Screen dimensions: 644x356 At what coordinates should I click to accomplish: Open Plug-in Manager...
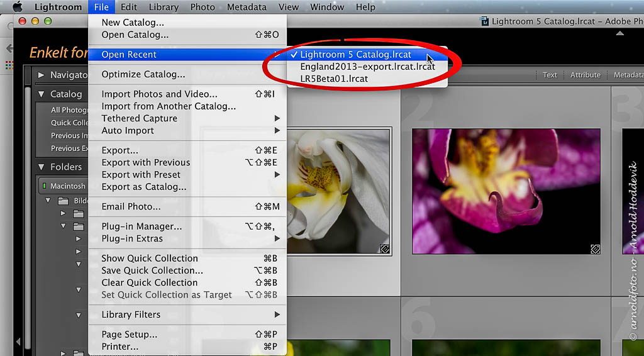click(x=187, y=226)
